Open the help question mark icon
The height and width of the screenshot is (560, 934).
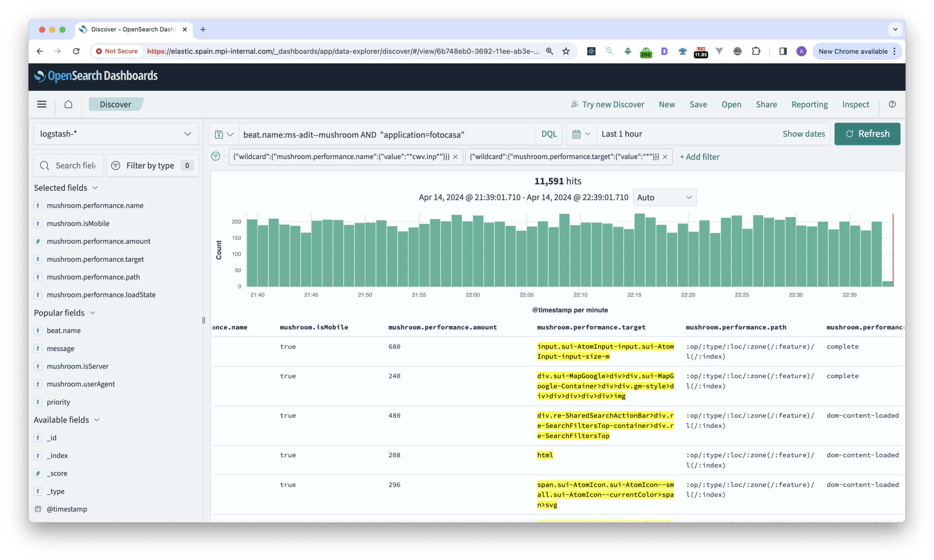point(892,104)
